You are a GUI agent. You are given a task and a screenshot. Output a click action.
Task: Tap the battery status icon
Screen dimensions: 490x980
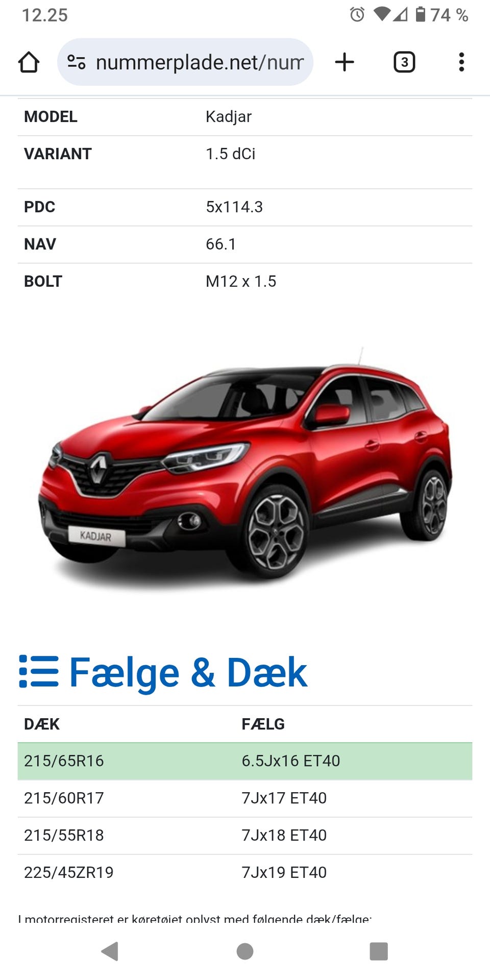[x=420, y=14]
